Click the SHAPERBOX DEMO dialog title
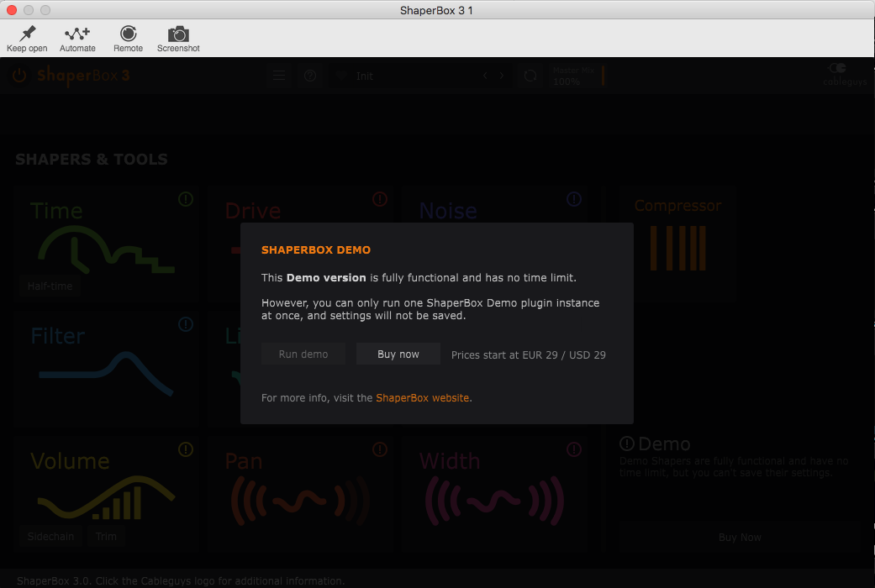Screen dimensions: 875x588 pyautogui.click(x=316, y=250)
